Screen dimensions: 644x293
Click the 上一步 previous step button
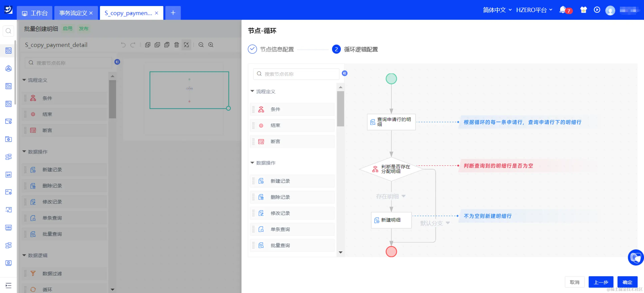coord(601,282)
